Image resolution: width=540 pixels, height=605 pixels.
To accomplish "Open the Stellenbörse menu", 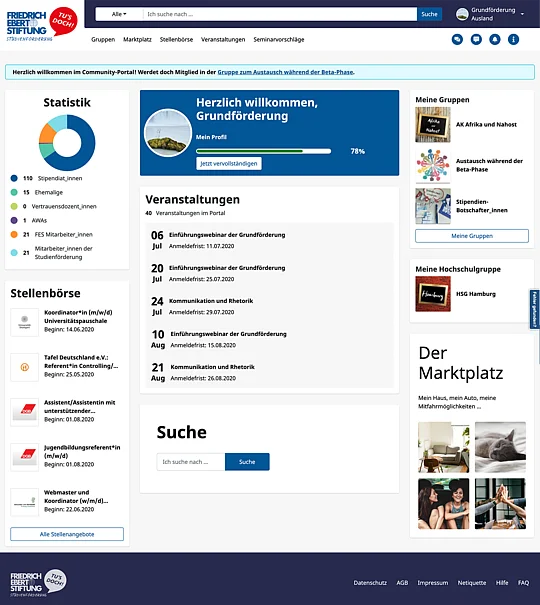I will pyautogui.click(x=176, y=39).
